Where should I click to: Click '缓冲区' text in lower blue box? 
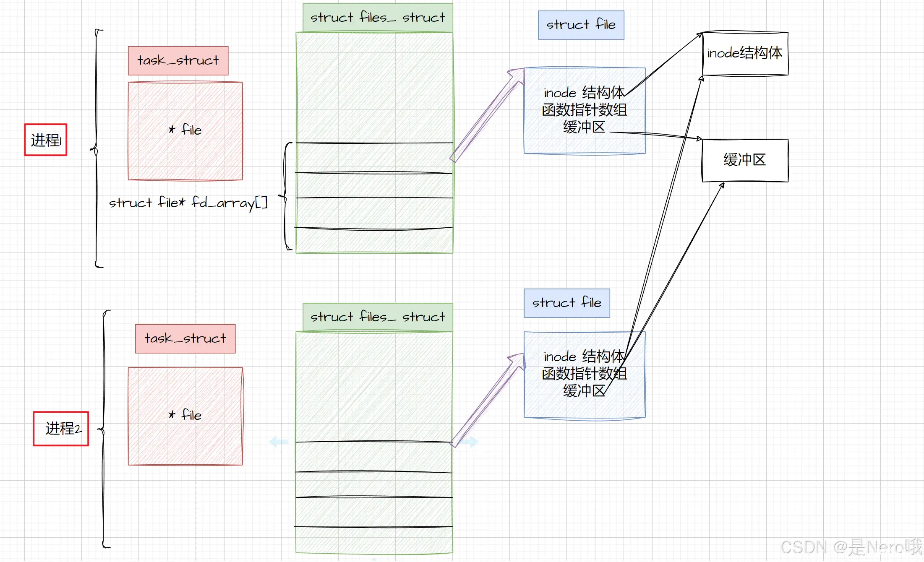tap(585, 391)
